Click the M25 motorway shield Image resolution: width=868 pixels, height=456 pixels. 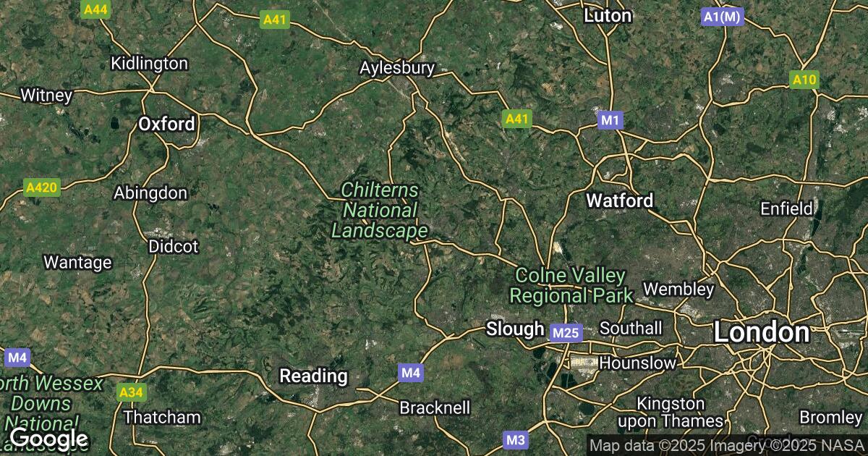point(565,333)
